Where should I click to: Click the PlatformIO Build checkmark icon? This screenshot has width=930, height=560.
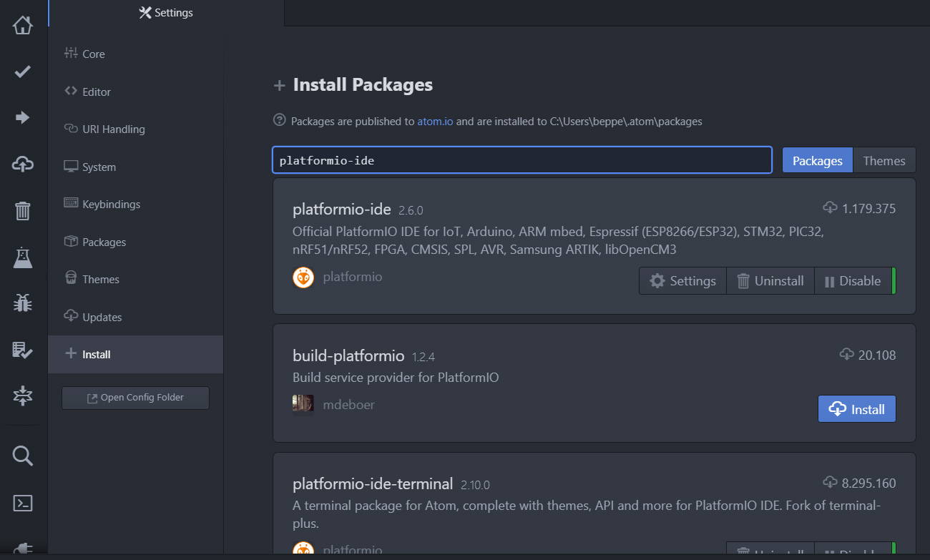coord(23,72)
